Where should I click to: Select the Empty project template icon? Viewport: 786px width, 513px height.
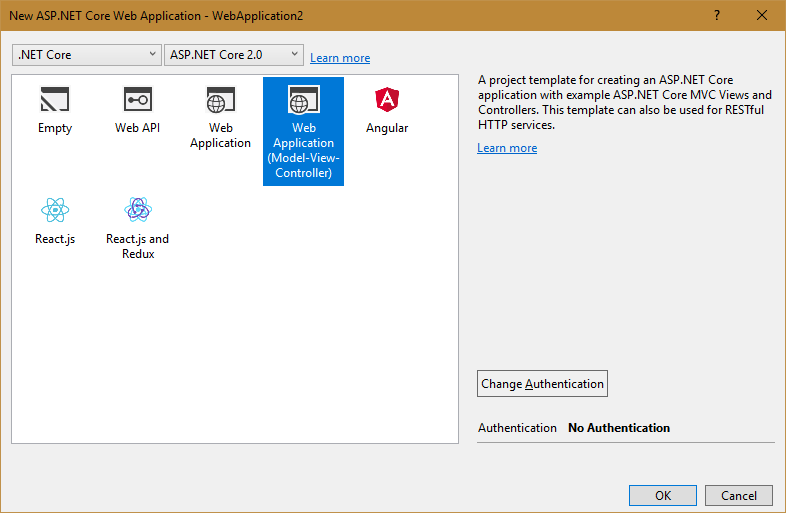[x=55, y=99]
